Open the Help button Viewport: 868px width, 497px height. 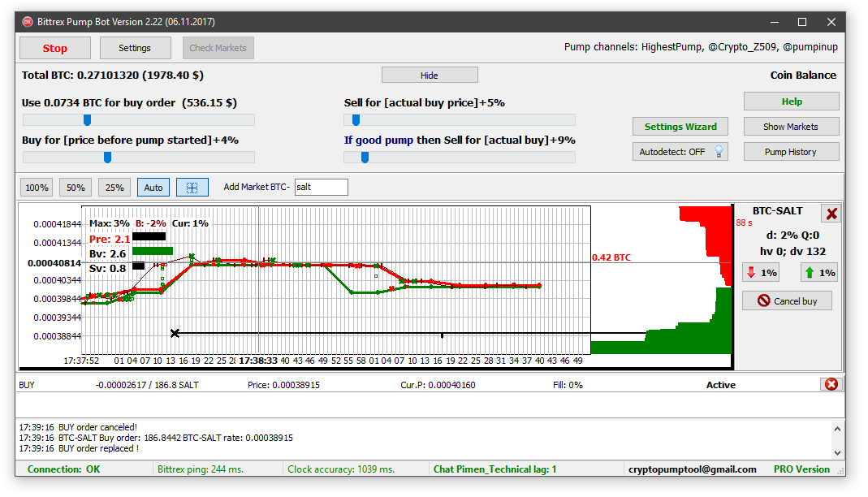[792, 102]
